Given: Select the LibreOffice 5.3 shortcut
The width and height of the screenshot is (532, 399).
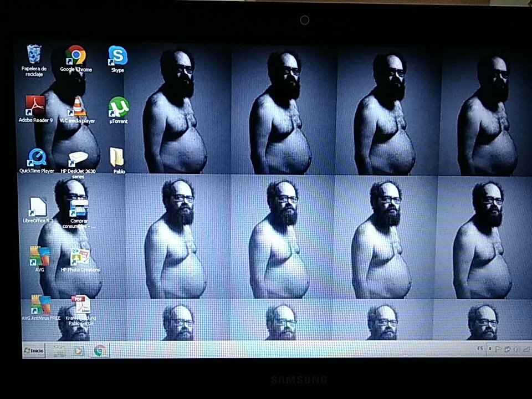Looking at the screenshot, I should [x=38, y=211].
